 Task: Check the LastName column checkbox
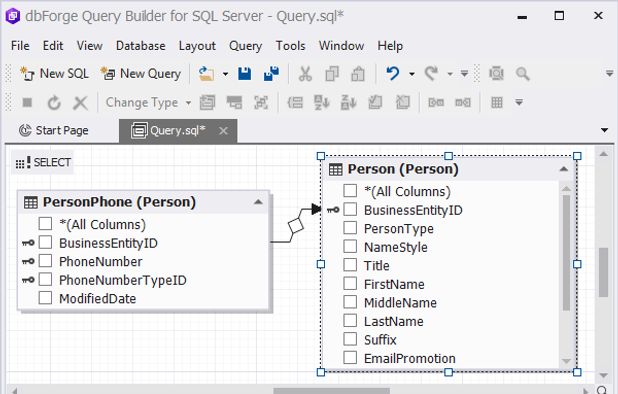[x=350, y=320]
